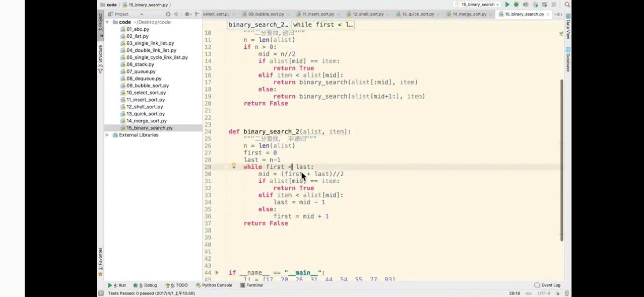The height and width of the screenshot is (297, 644).
Task: Switch to 13_quick_sort.py editor tab
Action: click(x=418, y=14)
